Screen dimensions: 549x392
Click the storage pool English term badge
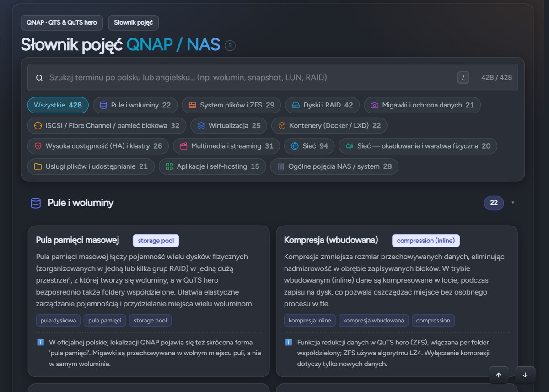156,241
